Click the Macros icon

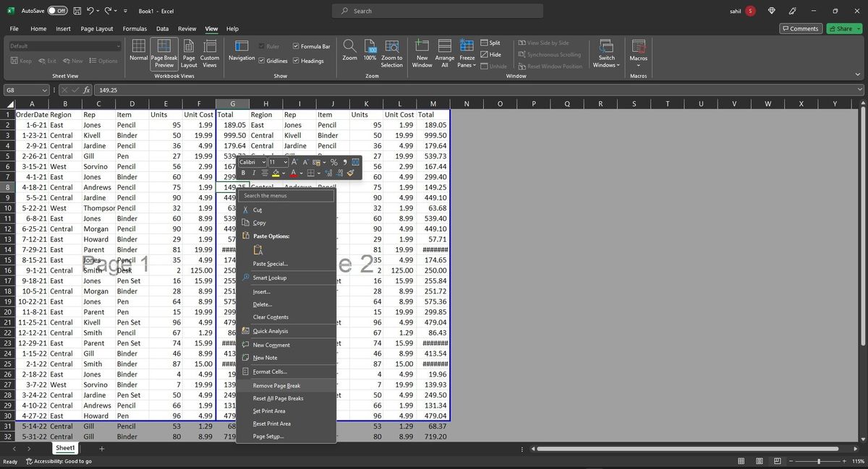pos(639,46)
